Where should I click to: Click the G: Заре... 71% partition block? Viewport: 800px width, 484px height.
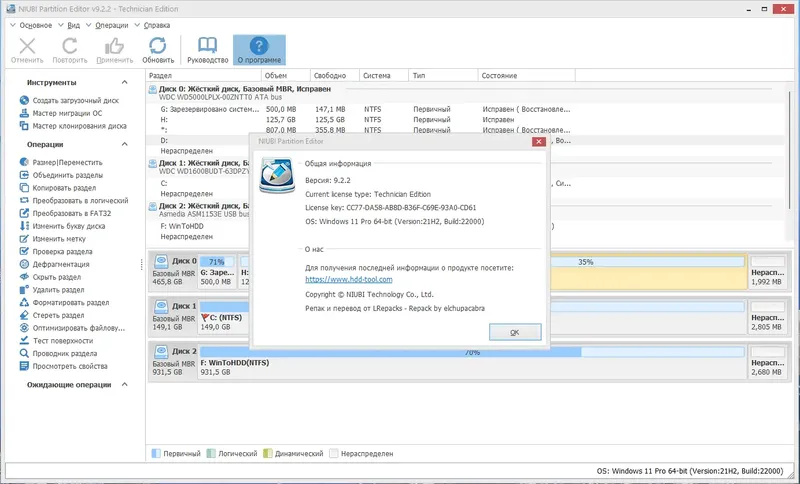[x=217, y=271]
